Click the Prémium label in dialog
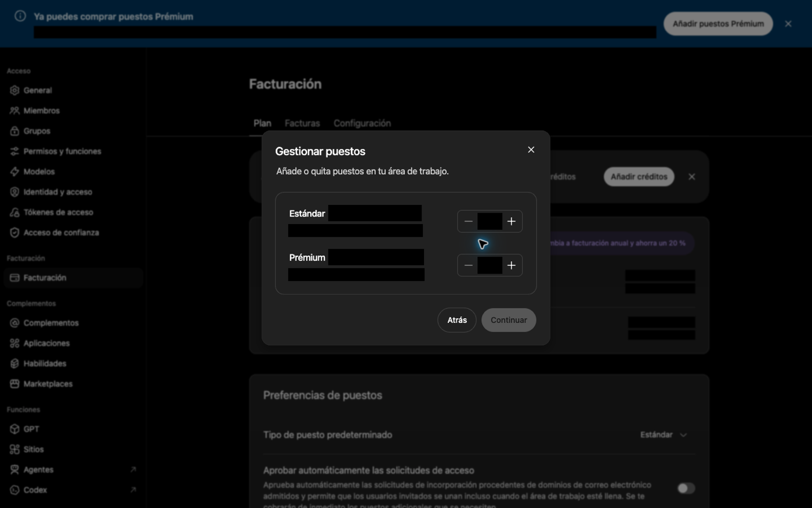812x508 pixels. click(x=307, y=258)
